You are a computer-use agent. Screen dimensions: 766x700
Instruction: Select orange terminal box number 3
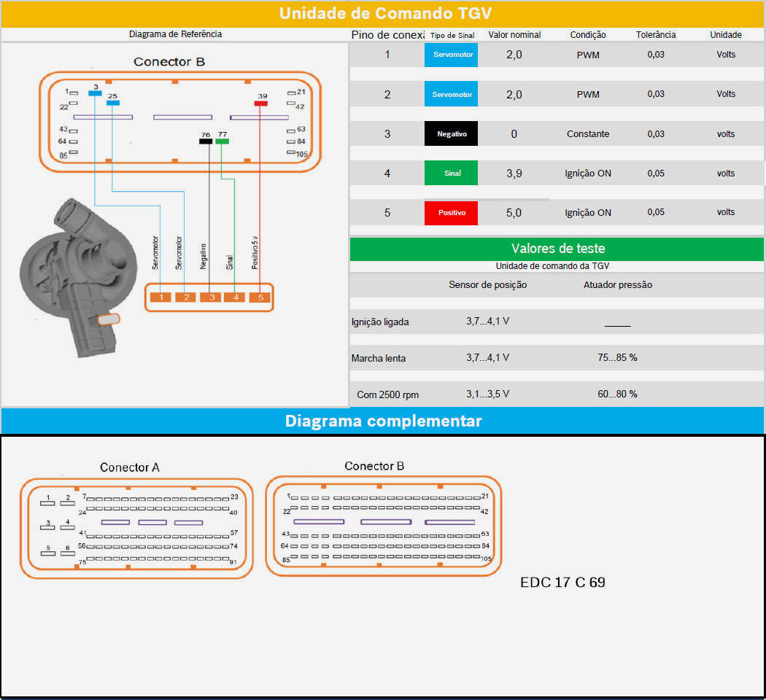tap(210, 297)
